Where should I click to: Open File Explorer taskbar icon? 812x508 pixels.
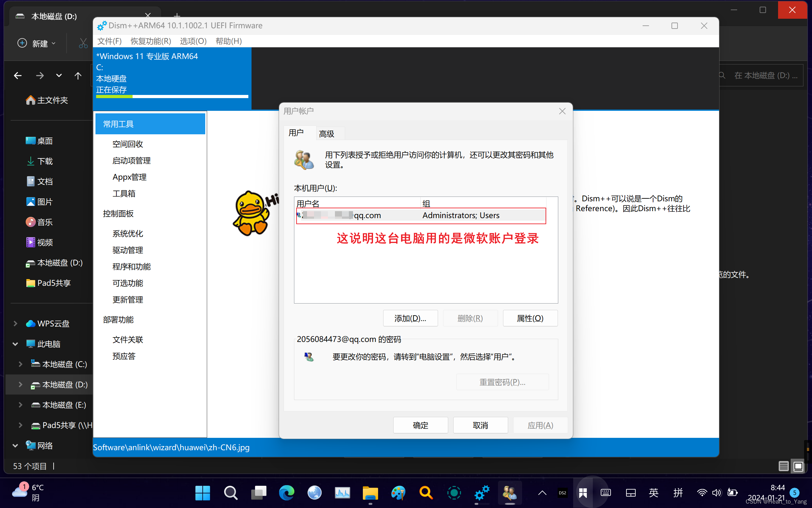(370, 493)
